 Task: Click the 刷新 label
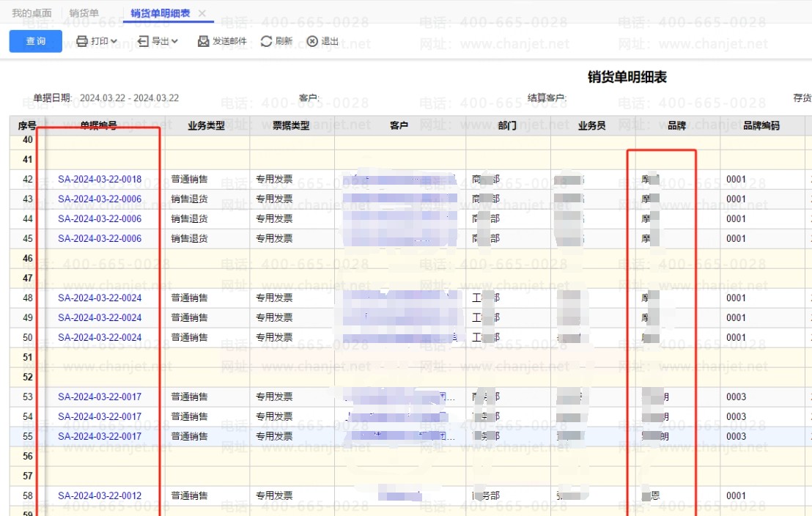pos(284,41)
